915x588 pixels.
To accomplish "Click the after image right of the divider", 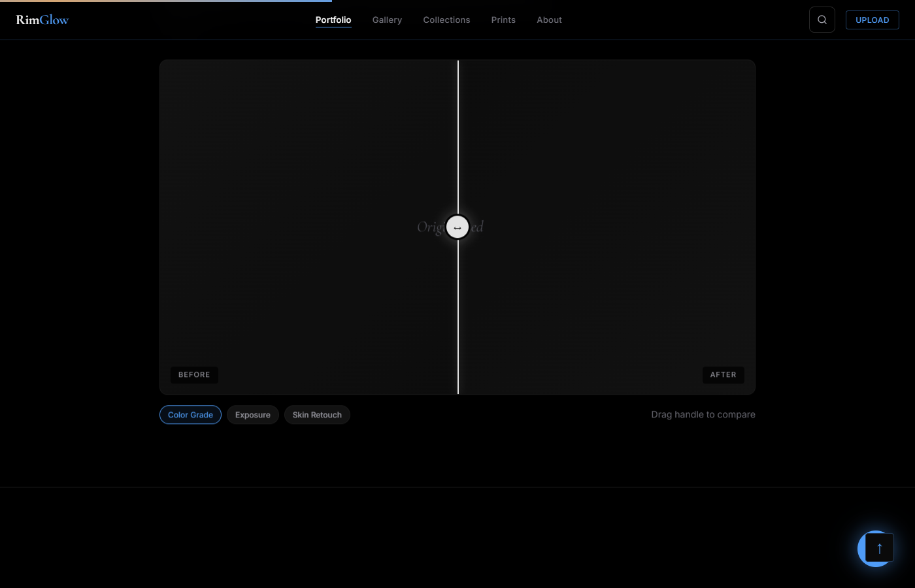I will coord(608,163).
